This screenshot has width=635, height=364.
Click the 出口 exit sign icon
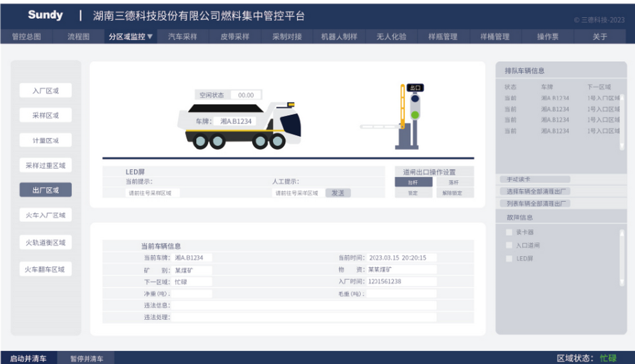pyautogui.click(x=415, y=88)
